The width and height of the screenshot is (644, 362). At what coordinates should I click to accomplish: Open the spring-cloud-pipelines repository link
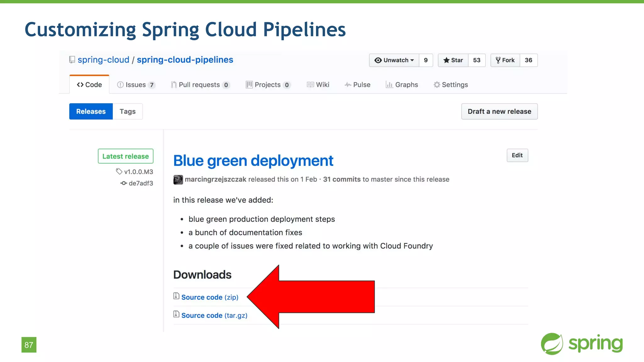[x=185, y=60]
